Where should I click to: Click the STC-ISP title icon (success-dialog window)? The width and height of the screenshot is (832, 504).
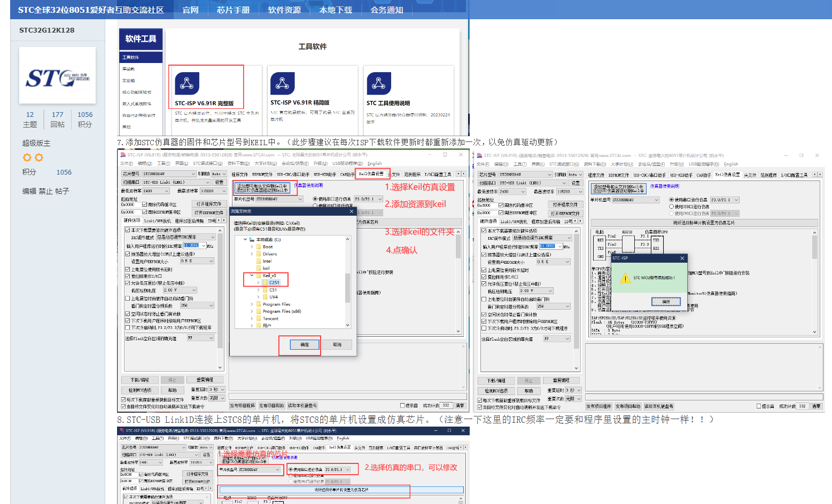click(480, 155)
